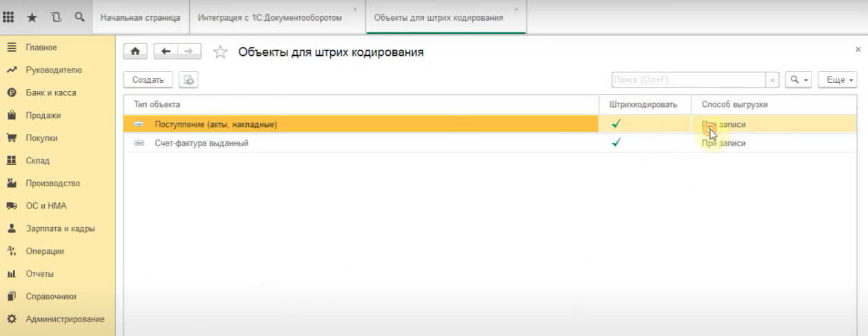The width and height of the screenshot is (868, 336).
Task: Close the Интеграция с 1С:Документооборотом tab
Action: (x=355, y=9)
